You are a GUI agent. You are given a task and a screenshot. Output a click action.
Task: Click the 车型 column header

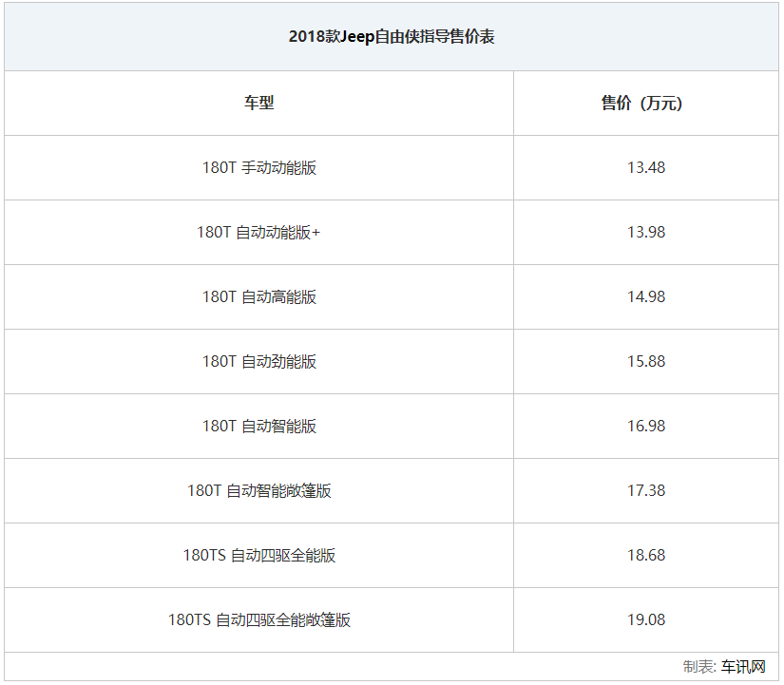[x=258, y=103]
